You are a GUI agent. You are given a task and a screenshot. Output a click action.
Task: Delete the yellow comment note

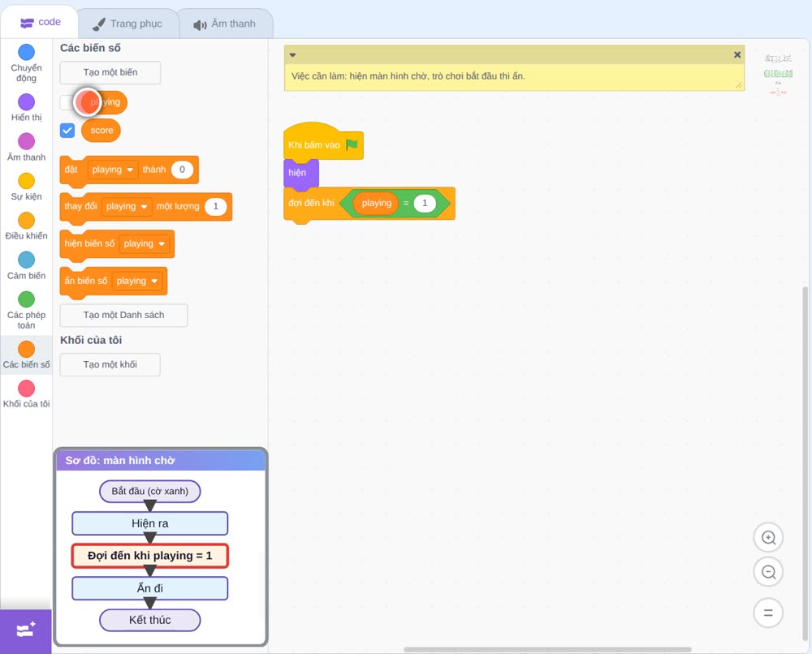click(737, 55)
